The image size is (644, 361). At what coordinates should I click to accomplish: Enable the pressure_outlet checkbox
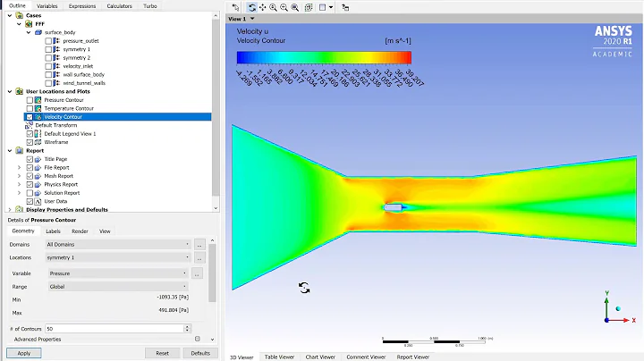point(48,41)
